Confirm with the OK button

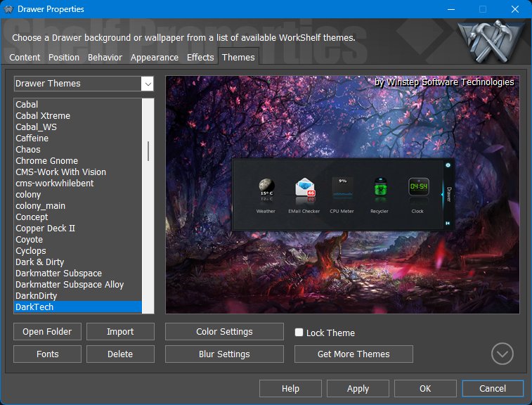pyautogui.click(x=425, y=388)
